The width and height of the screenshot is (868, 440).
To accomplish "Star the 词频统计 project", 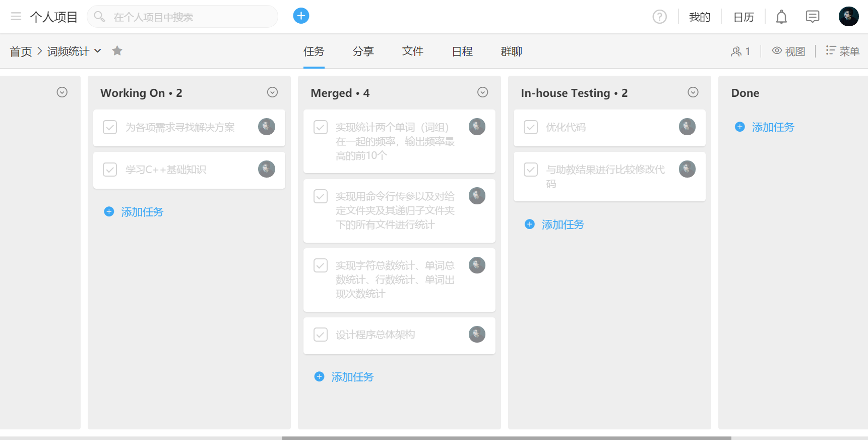I will (x=117, y=51).
